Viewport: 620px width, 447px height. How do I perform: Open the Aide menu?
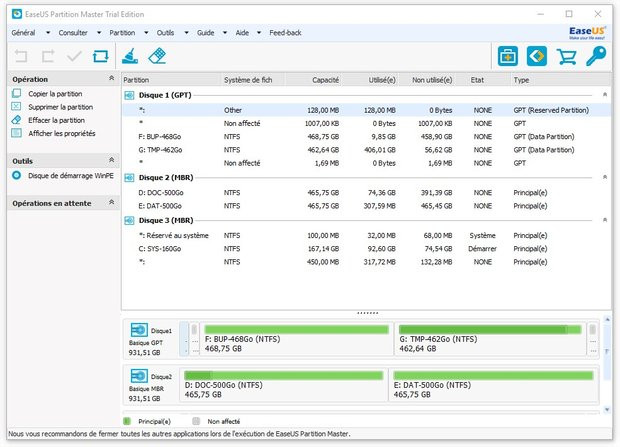(242, 33)
